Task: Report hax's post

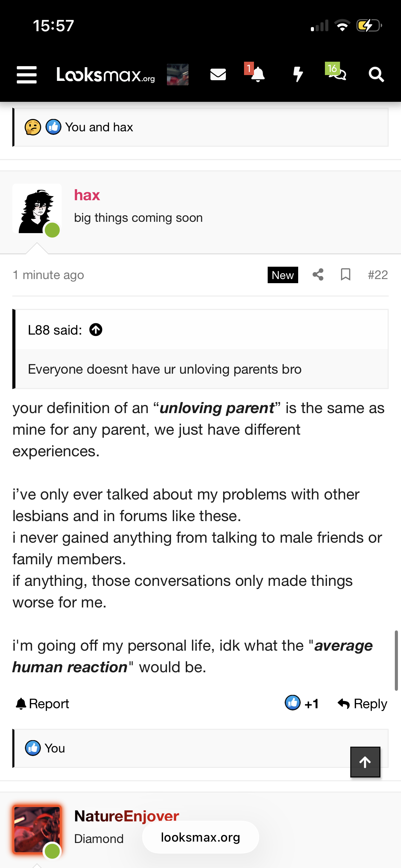Action: pyautogui.click(x=42, y=703)
